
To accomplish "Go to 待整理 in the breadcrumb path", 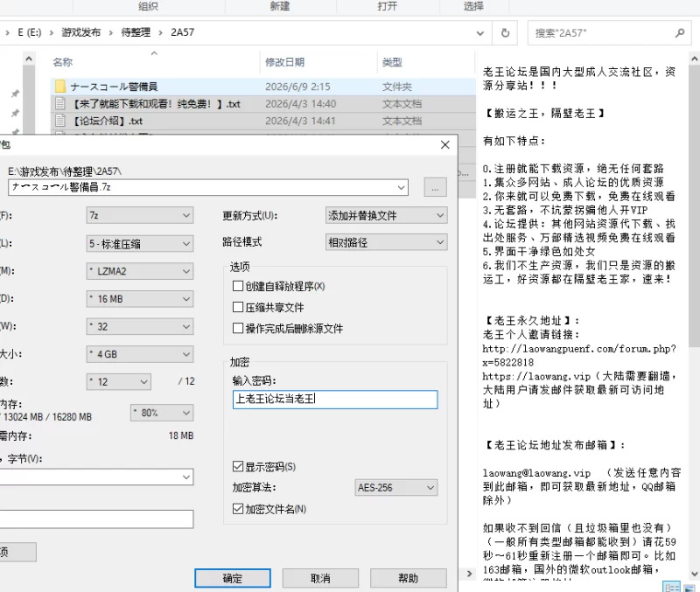I will click(x=136, y=32).
